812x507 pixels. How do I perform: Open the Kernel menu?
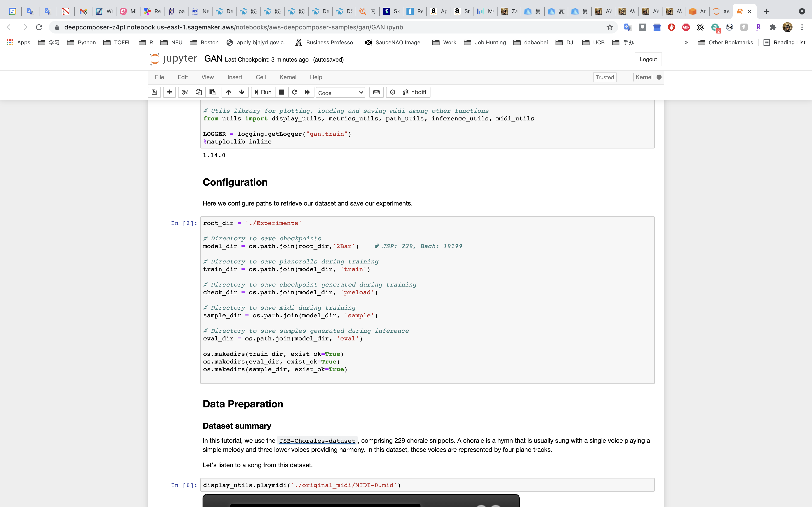coord(288,77)
